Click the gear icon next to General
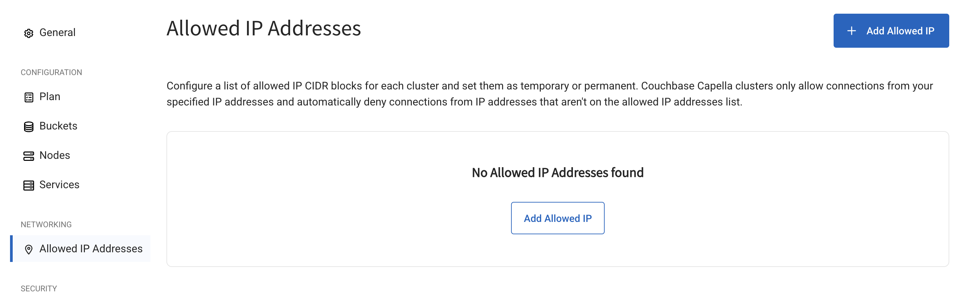980x305 pixels. click(x=28, y=33)
